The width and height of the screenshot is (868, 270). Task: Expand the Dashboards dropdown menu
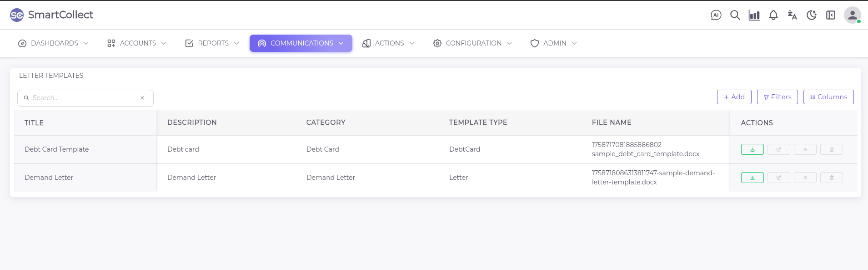(x=53, y=43)
